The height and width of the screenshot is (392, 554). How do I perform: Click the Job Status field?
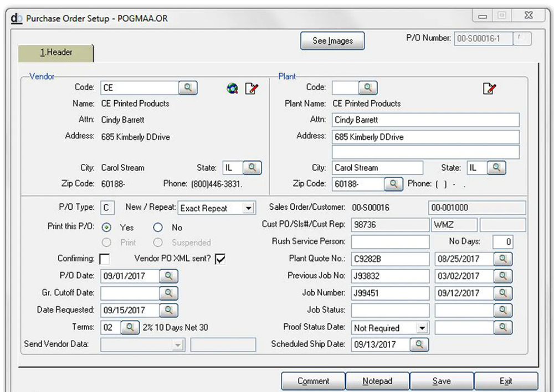(391, 311)
